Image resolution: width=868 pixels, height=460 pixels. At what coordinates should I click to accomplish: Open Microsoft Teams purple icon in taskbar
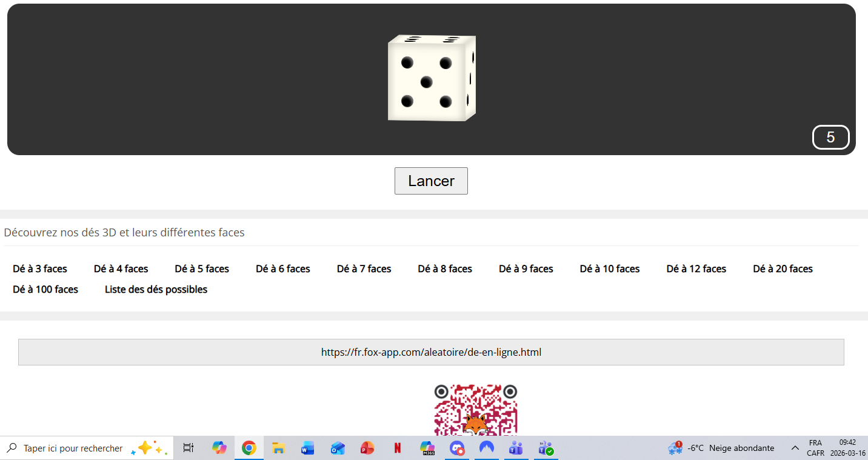tap(516, 448)
